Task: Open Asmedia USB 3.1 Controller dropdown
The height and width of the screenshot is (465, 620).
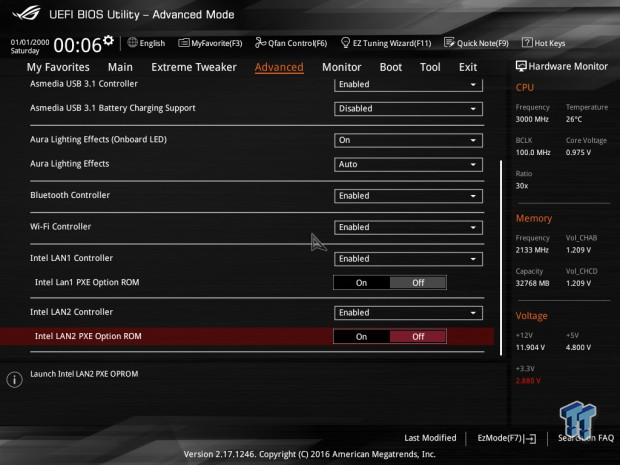Action: [408, 85]
